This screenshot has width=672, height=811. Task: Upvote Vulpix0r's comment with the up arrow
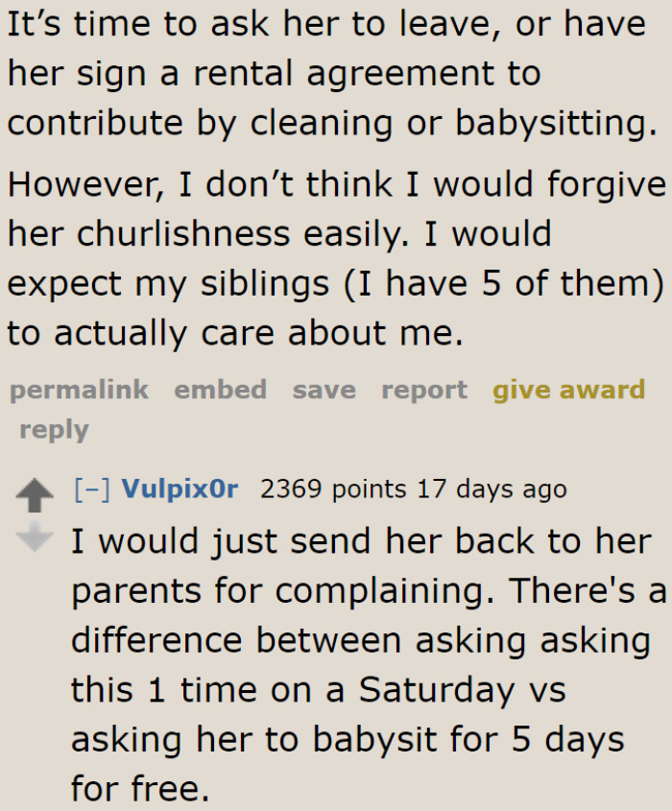(36, 492)
